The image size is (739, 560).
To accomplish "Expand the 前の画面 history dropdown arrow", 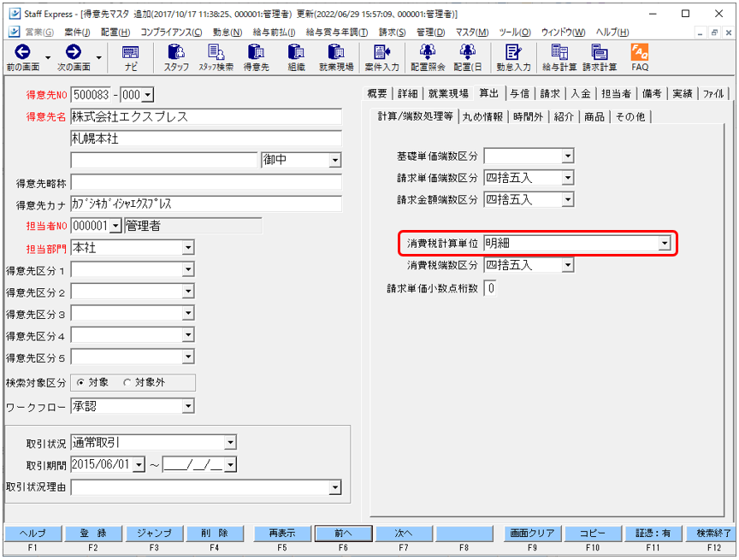I will [48, 58].
